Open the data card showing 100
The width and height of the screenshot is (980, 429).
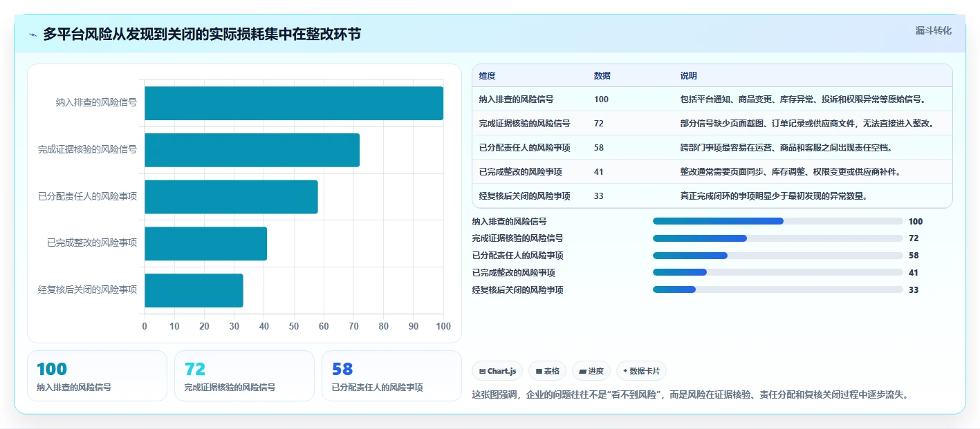[97, 376]
